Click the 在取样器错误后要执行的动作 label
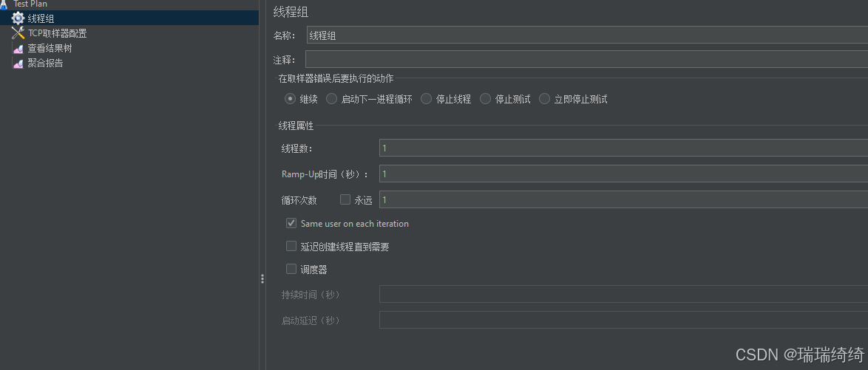 click(x=336, y=78)
